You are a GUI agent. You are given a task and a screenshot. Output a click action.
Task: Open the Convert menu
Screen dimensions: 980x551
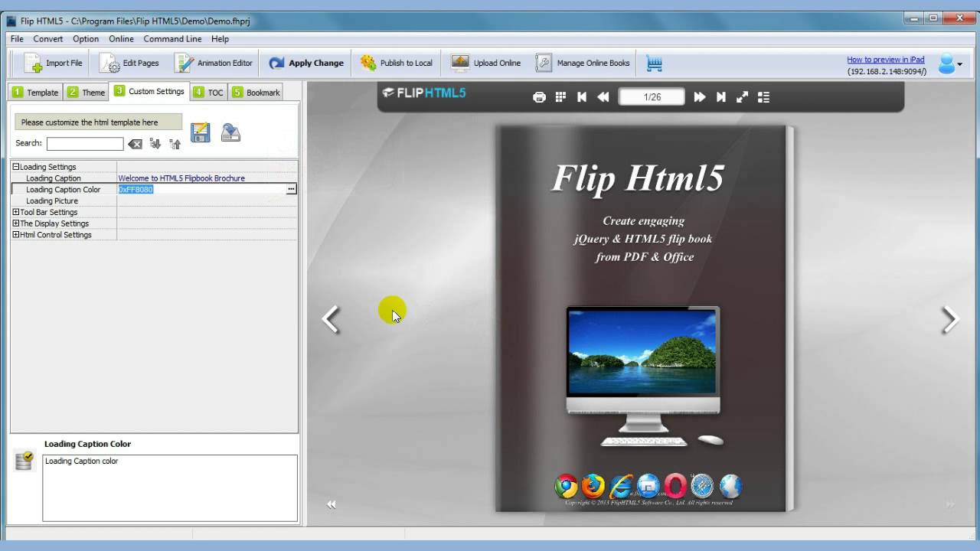pyautogui.click(x=48, y=39)
